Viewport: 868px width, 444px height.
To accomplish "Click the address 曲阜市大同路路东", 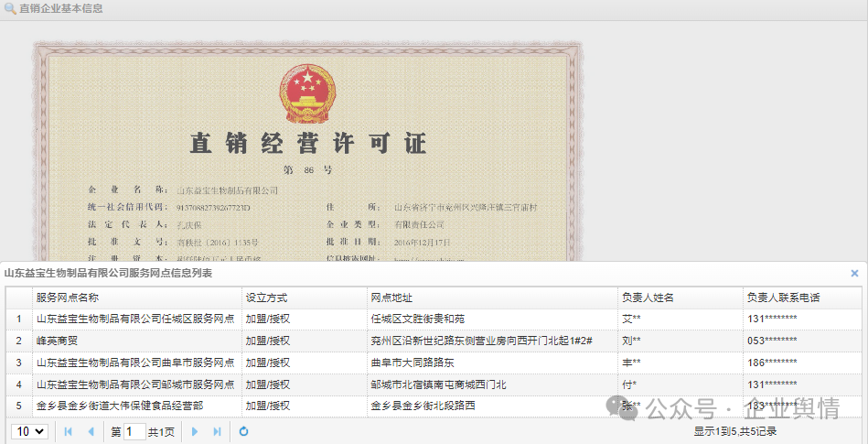I will [413, 363].
